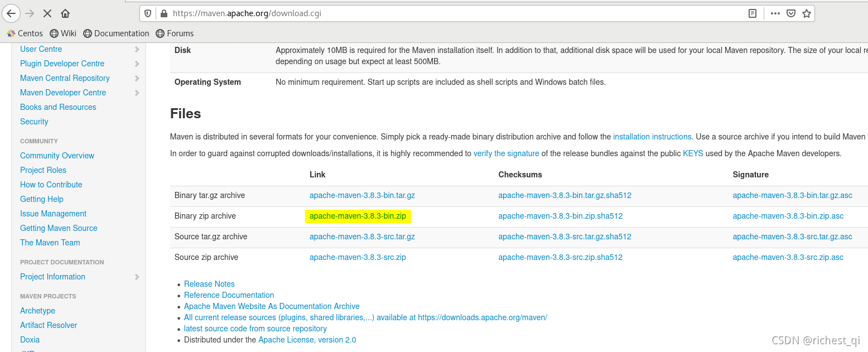
Task: Save page to Pocket
Action: 791,13
